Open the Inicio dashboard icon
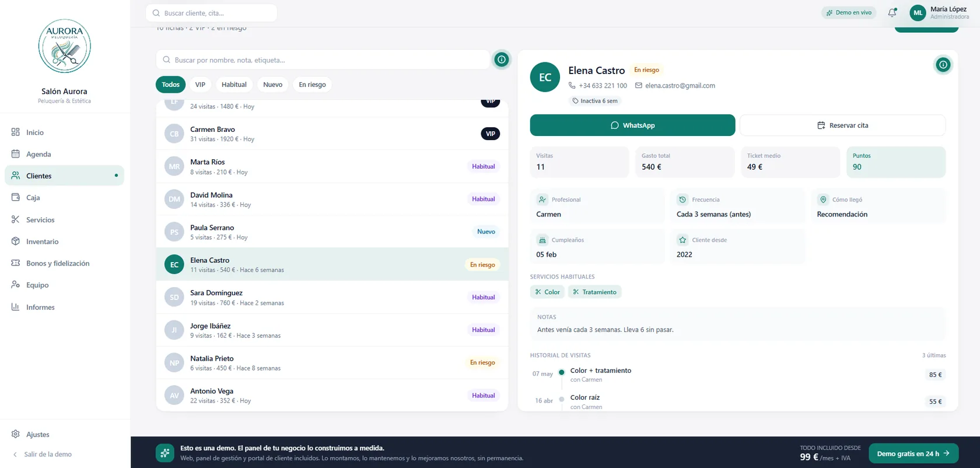The image size is (980, 468). [x=16, y=132]
